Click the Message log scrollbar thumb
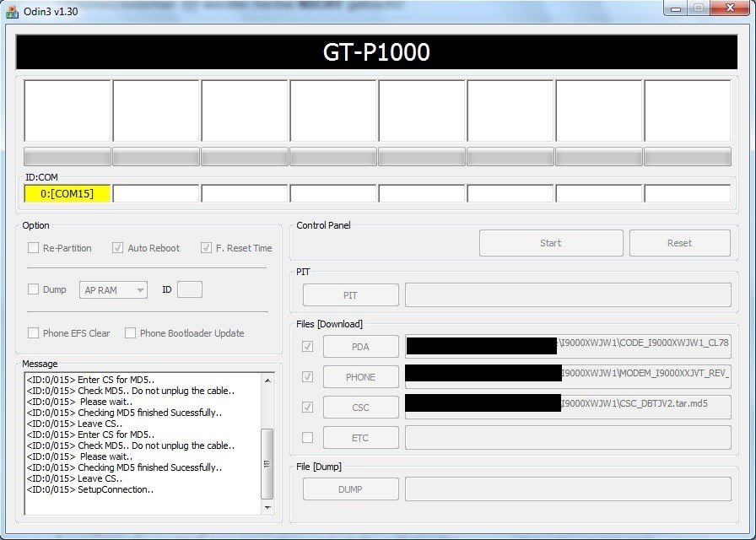 (x=267, y=464)
